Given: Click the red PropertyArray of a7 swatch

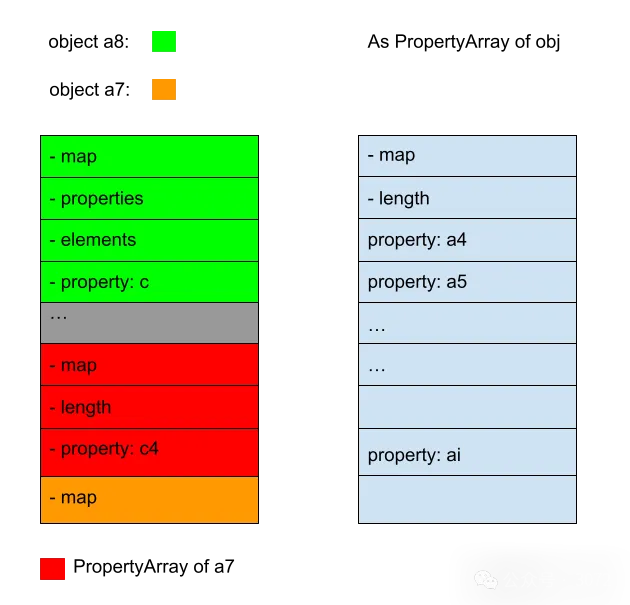Looking at the screenshot, I should click(52, 568).
